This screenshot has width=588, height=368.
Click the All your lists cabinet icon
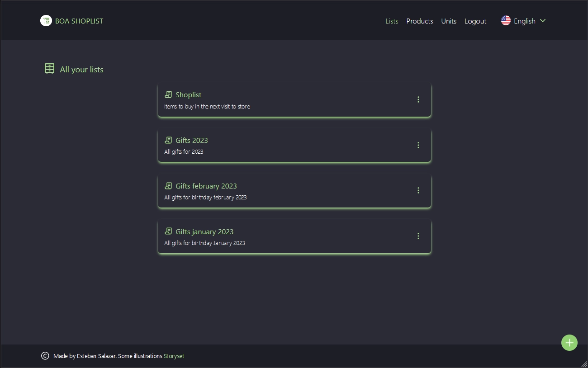pyautogui.click(x=49, y=69)
